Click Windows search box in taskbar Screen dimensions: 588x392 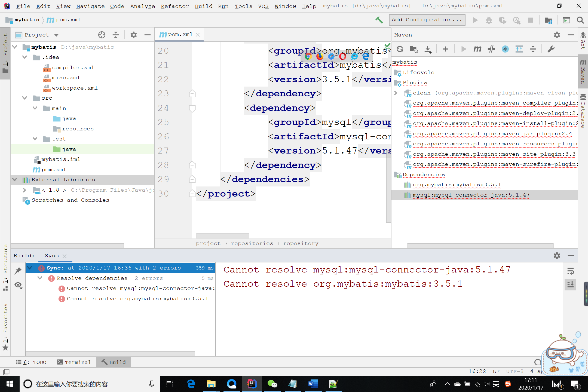(90, 384)
